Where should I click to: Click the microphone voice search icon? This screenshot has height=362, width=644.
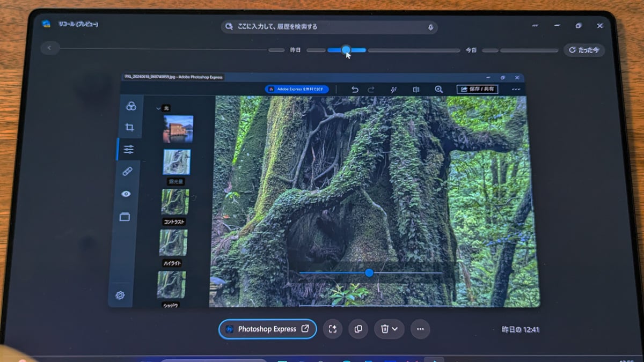[x=430, y=27]
